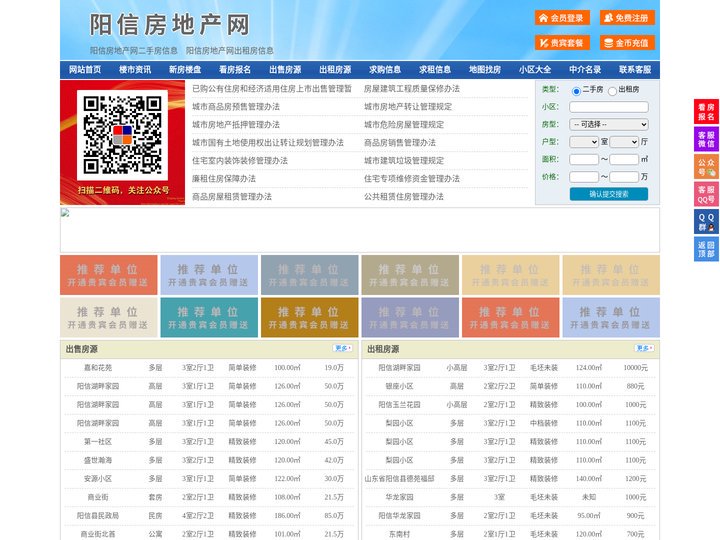
Task: Focus the 小区 text input field
Action: click(x=609, y=107)
